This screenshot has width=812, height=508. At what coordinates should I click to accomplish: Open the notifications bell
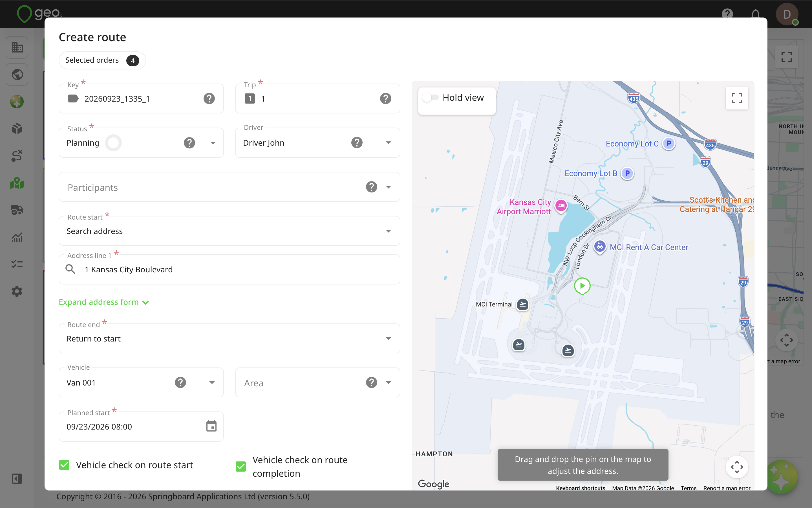755,14
